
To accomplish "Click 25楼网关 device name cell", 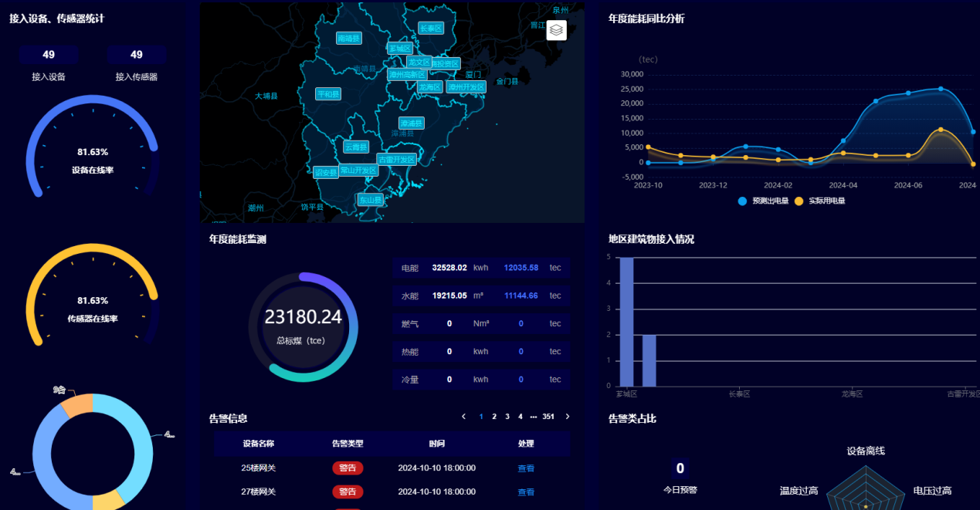I will (259, 468).
